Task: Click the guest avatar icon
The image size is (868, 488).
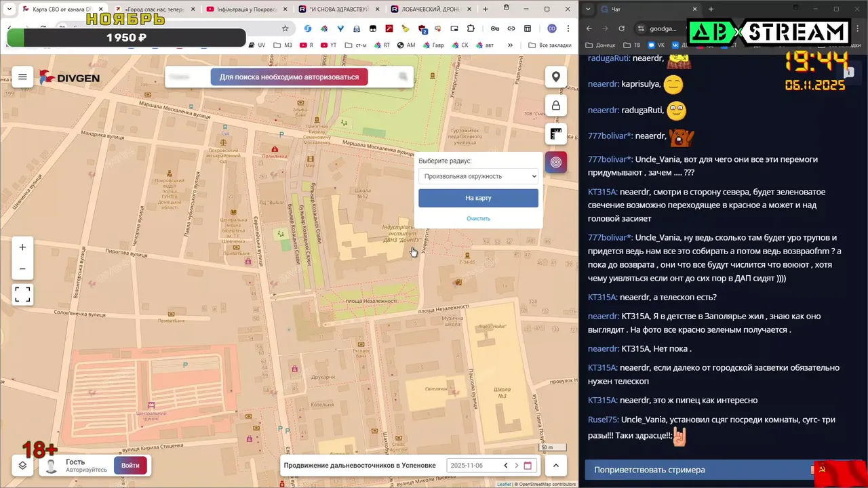Action: [51, 466]
